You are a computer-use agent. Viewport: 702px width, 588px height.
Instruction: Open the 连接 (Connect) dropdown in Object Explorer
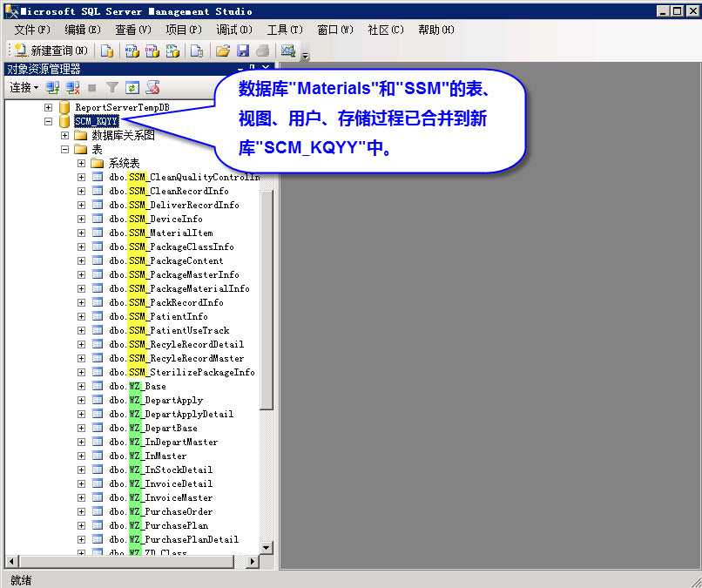point(24,87)
